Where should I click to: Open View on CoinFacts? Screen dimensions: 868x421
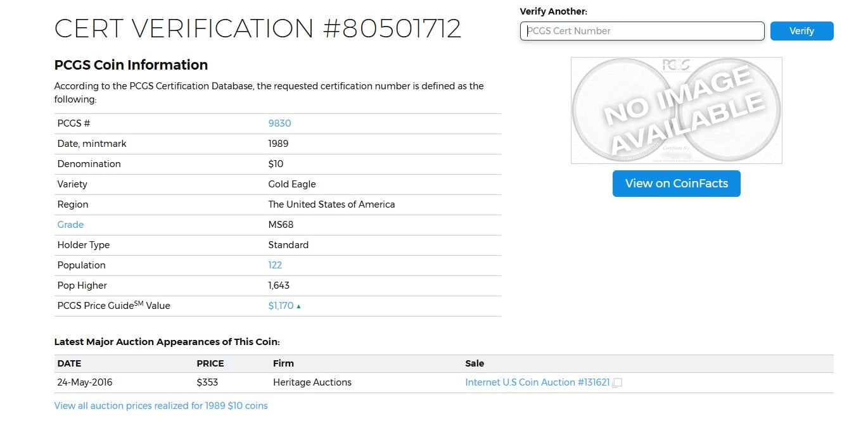[x=676, y=184]
